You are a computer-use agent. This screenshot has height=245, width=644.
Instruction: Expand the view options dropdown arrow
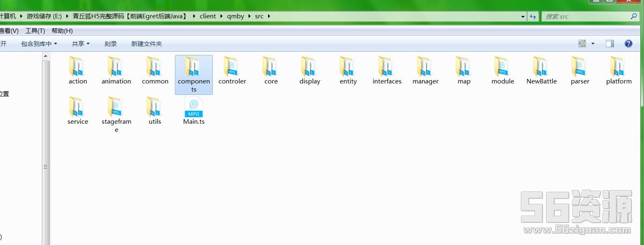click(x=593, y=44)
